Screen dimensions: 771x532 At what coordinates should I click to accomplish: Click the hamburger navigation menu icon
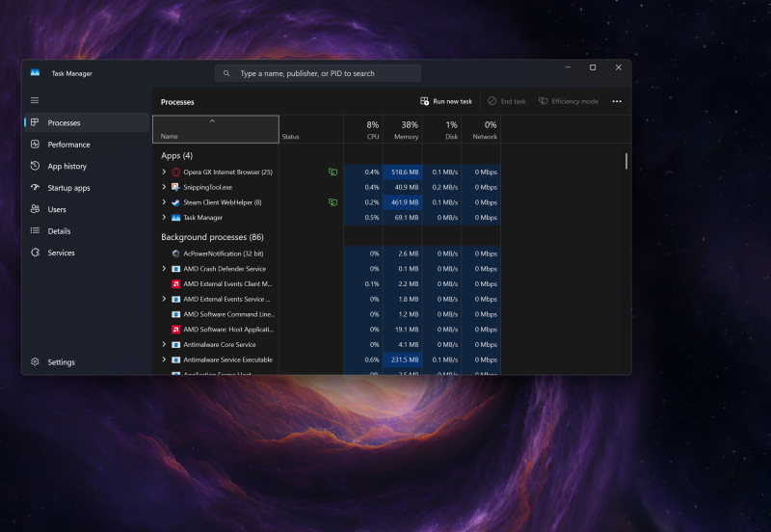click(35, 100)
